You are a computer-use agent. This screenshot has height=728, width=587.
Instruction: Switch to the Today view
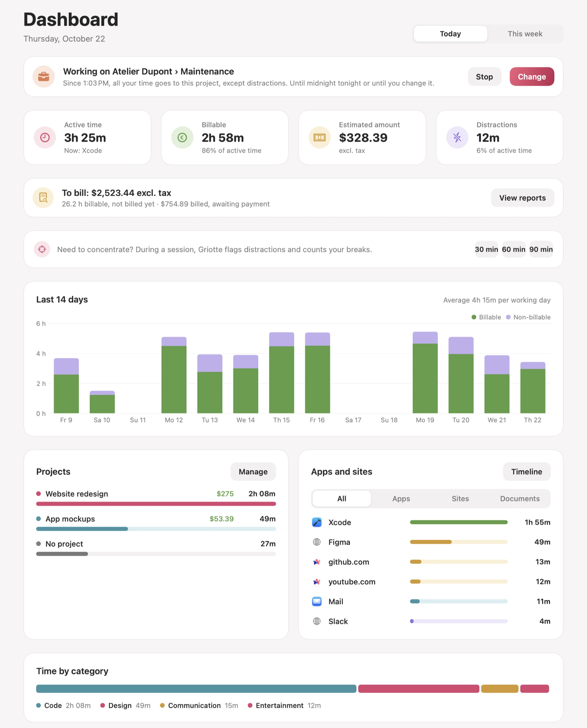450,34
